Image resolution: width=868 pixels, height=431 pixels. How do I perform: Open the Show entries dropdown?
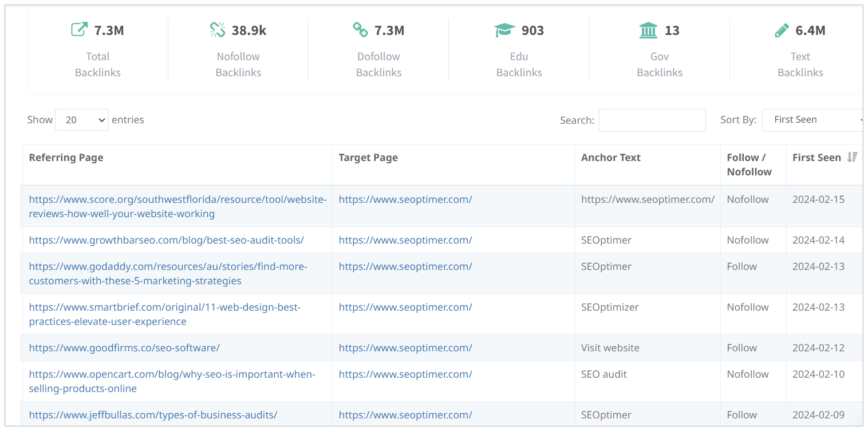82,120
